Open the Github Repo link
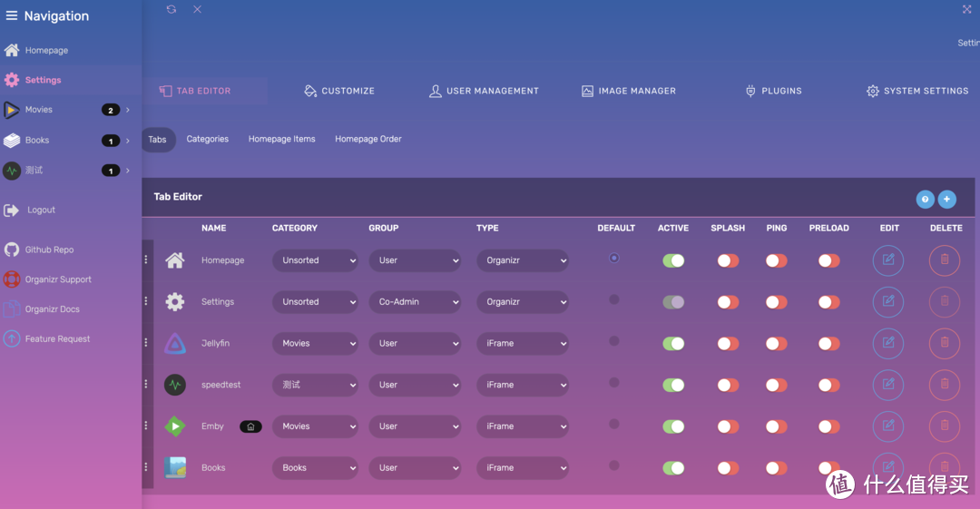980x509 pixels. (x=49, y=250)
